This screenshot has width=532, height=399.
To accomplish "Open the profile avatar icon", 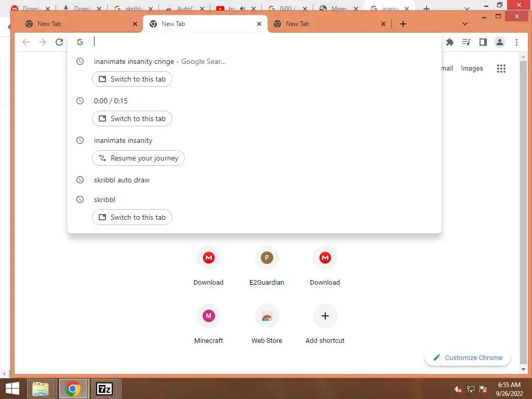I will tap(499, 42).
